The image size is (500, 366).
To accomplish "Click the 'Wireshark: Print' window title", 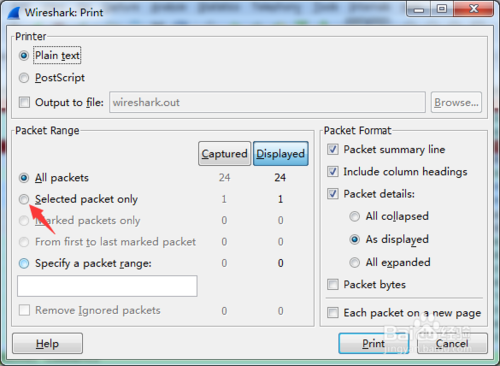I will [x=64, y=12].
